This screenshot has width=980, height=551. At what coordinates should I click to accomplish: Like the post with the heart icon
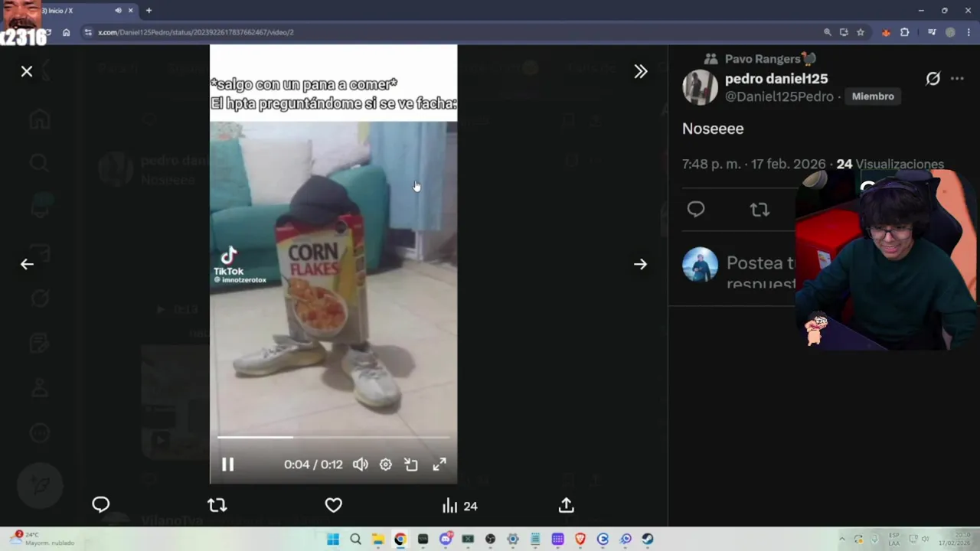(x=334, y=505)
